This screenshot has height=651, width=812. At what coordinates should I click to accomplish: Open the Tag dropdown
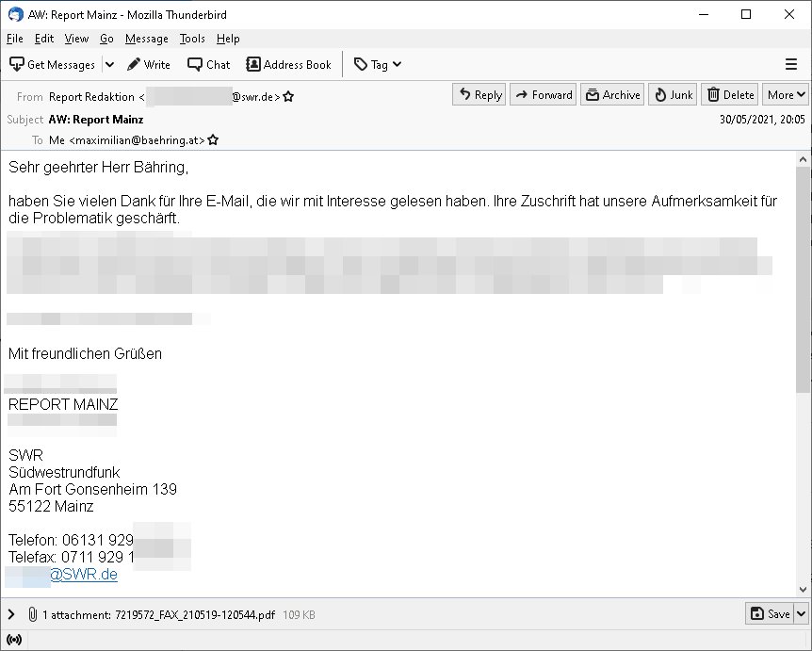(x=378, y=65)
